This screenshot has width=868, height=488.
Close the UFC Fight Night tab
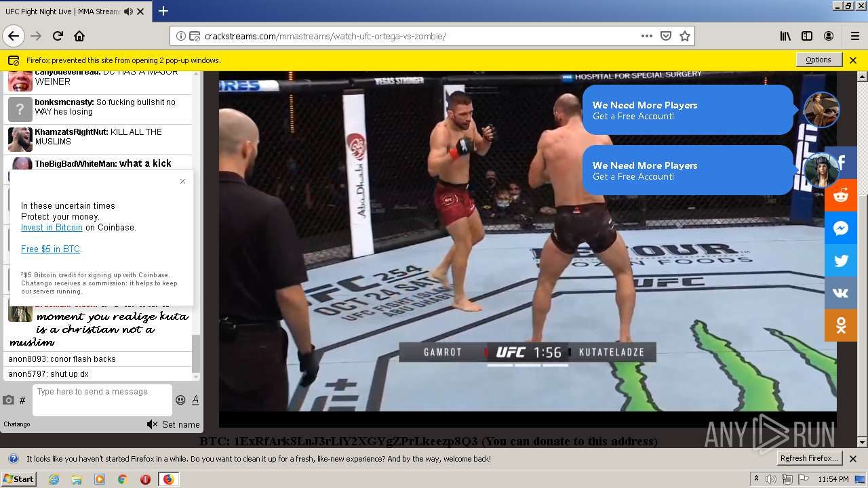click(140, 11)
